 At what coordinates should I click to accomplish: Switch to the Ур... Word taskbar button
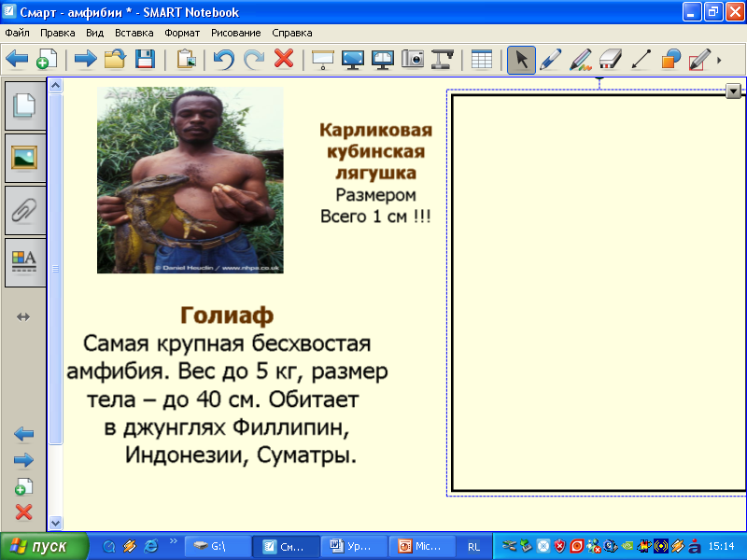[x=354, y=546]
